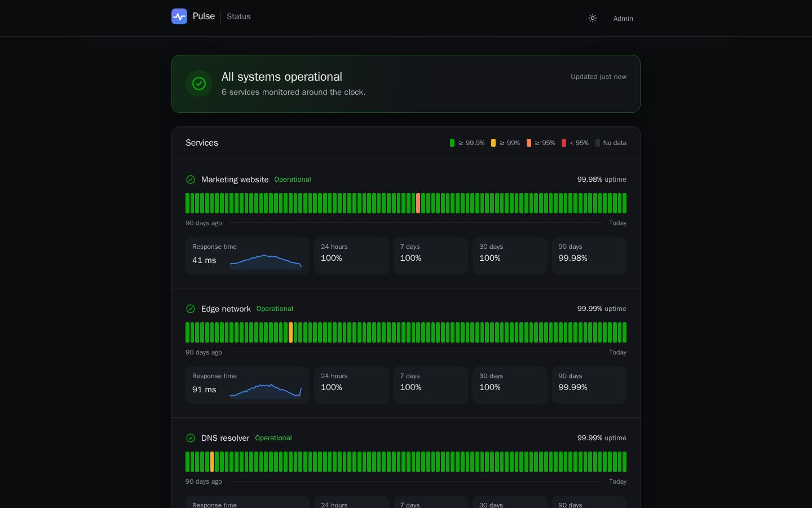Click the green ≥ 99.9% legend swatch
Screen dimensions: 812x508
[452, 143]
